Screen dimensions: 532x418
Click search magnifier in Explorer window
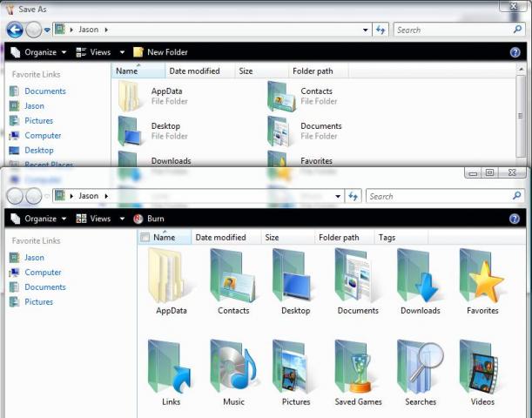point(517,196)
